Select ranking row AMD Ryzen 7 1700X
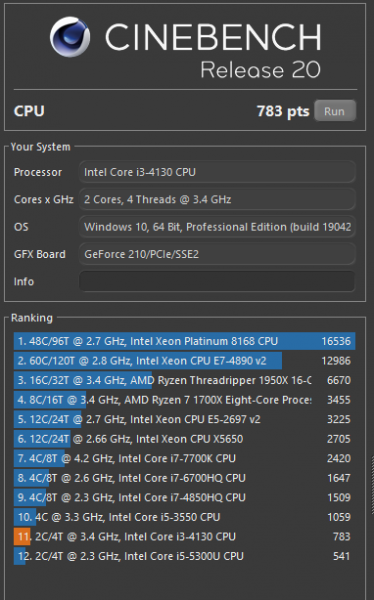 point(185,400)
